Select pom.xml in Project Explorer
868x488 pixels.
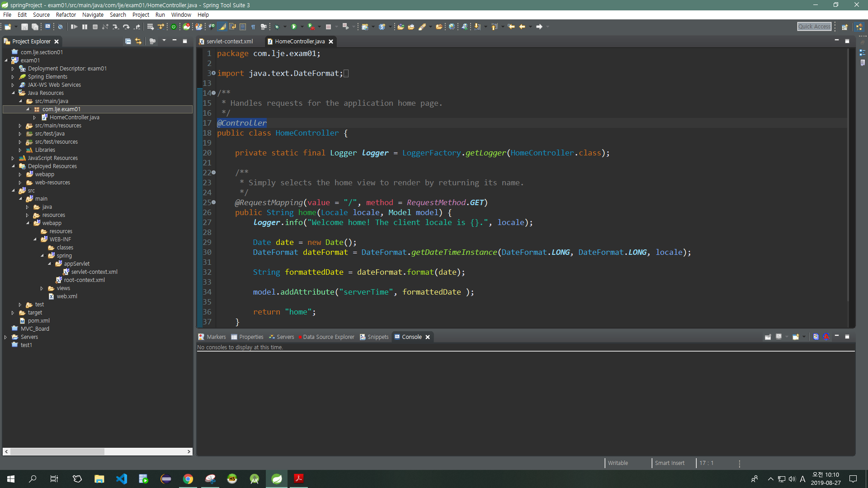[x=38, y=321]
